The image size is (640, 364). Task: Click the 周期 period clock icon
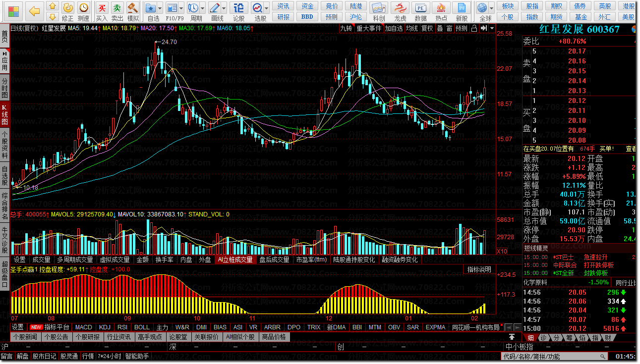pyautogui.click(x=193, y=7)
